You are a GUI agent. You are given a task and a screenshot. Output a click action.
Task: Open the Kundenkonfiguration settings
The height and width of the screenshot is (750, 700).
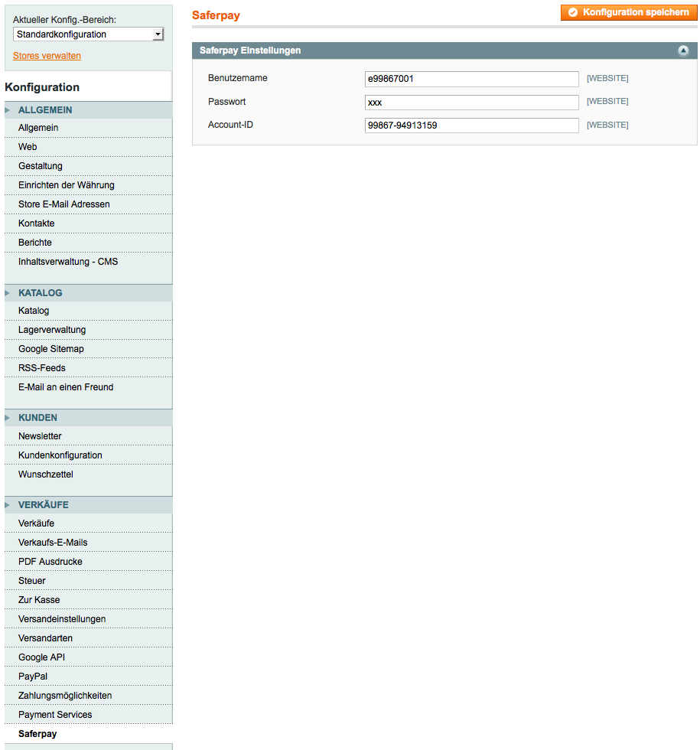tap(60, 455)
